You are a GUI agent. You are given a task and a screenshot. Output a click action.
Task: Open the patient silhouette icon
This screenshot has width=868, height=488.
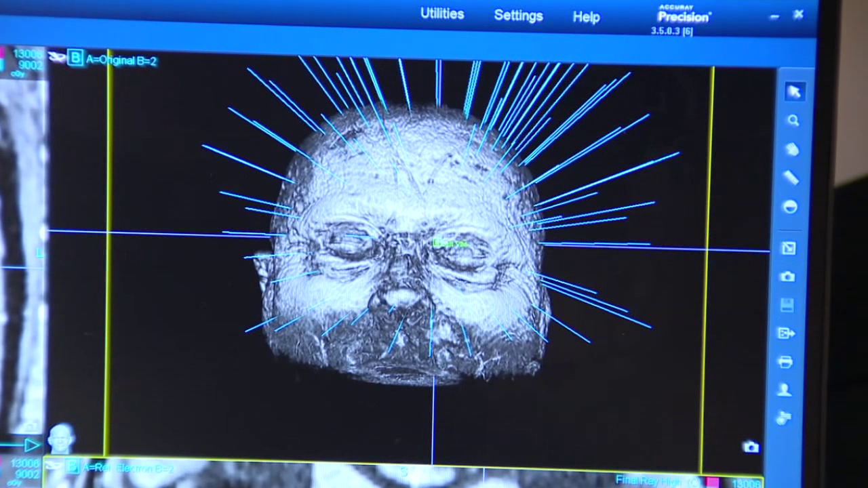click(x=785, y=390)
